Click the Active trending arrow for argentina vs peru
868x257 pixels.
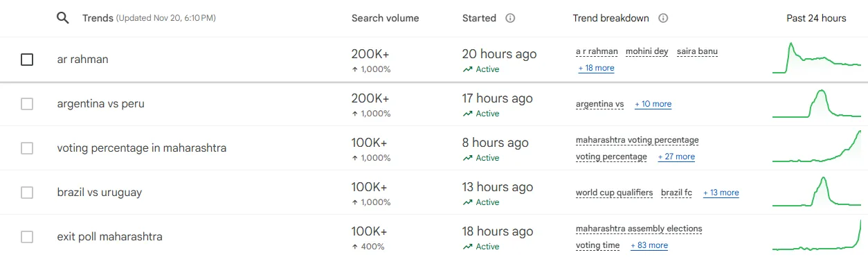pyautogui.click(x=469, y=114)
